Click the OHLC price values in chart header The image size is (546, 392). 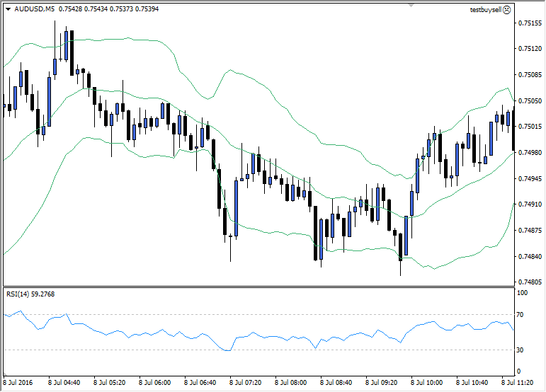click(x=110, y=9)
